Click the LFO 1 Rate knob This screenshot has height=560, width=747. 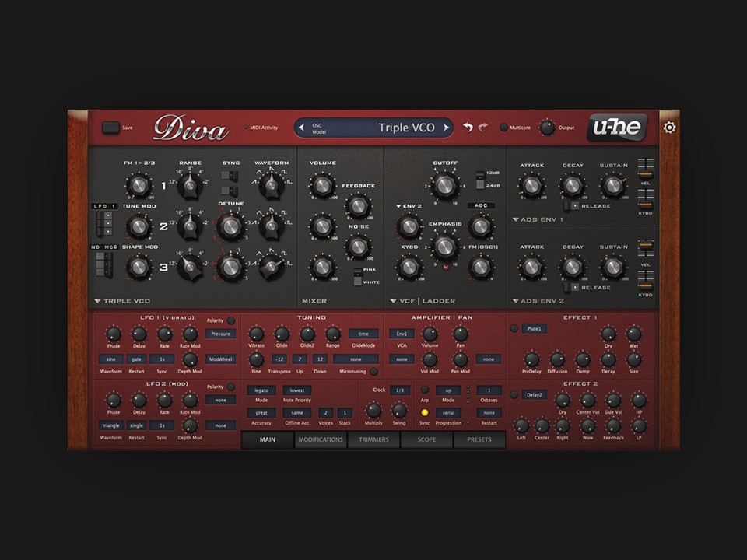click(164, 334)
